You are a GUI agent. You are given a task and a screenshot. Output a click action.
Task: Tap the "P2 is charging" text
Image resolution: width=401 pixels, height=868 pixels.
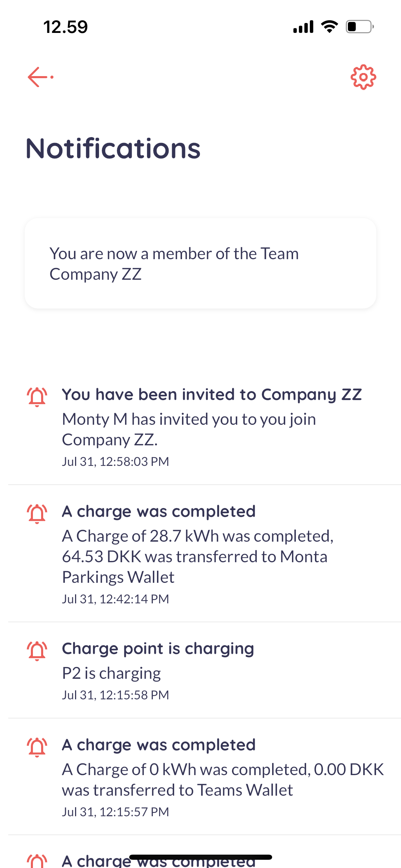(111, 673)
